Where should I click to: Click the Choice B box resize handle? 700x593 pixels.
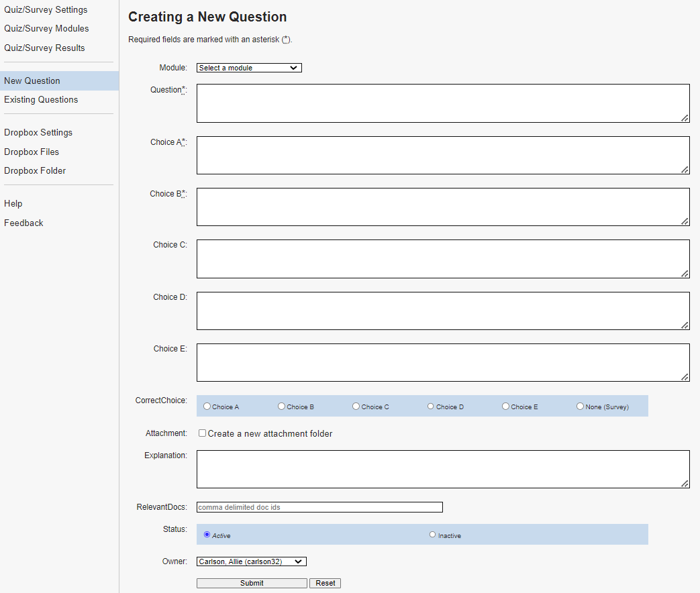click(x=685, y=221)
